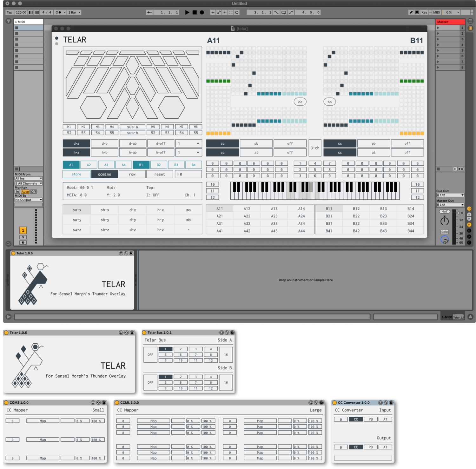
Task: Toggle Telar 1.0.5 device activator in device view
Action: [x=13, y=253]
